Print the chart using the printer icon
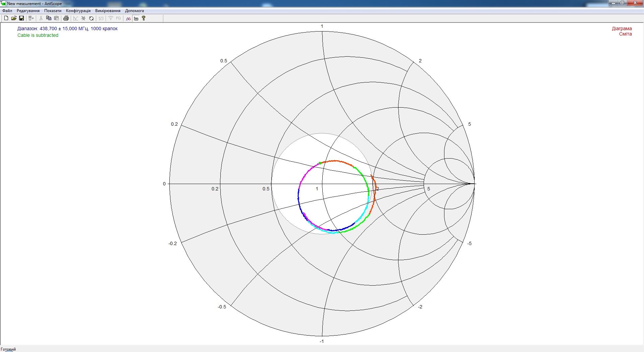 click(x=66, y=18)
